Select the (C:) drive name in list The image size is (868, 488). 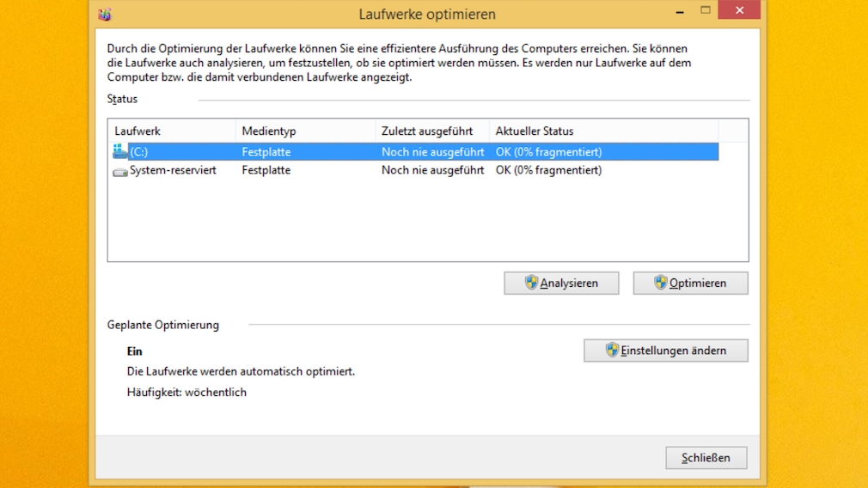coord(139,152)
